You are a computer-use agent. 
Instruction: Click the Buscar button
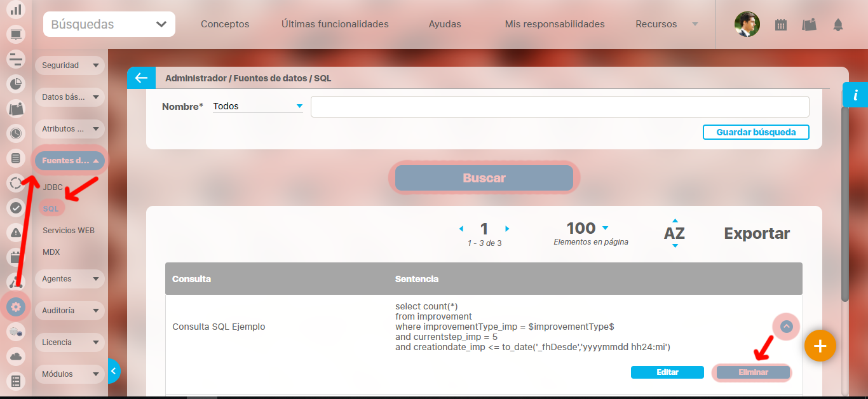484,178
